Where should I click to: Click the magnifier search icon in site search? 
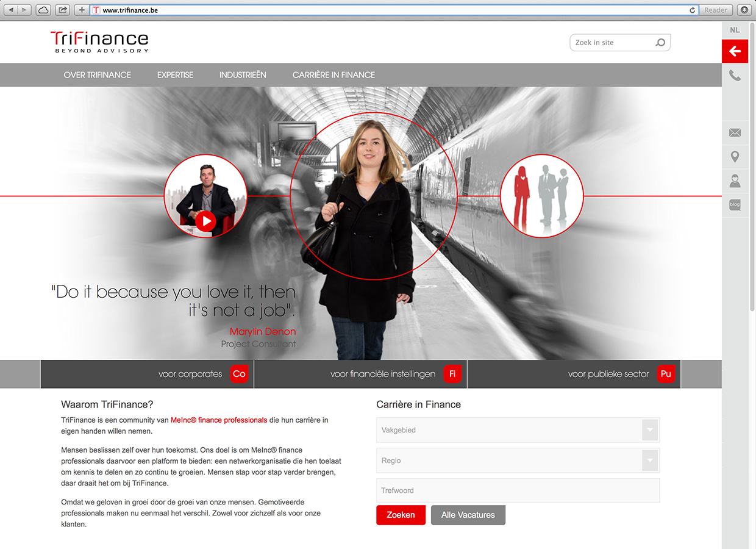click(660, 43)
